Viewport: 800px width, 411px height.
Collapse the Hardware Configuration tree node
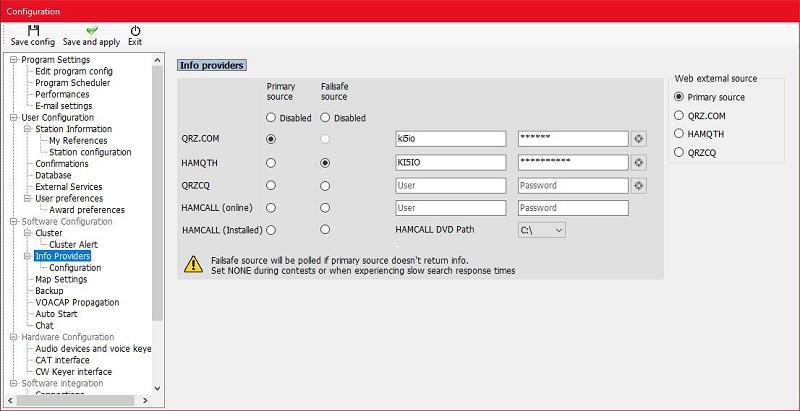click(x=14, y=337)
